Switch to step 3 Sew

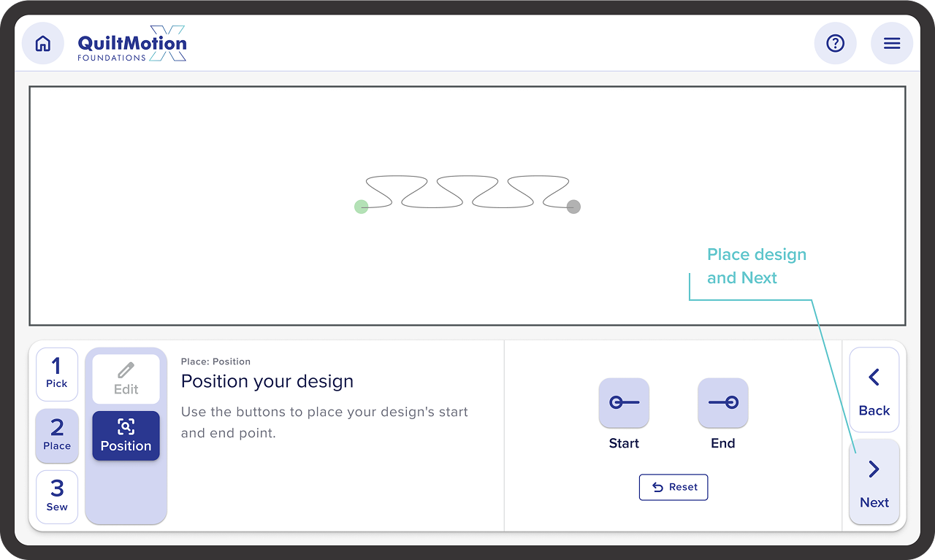click(x=57, y=496)
